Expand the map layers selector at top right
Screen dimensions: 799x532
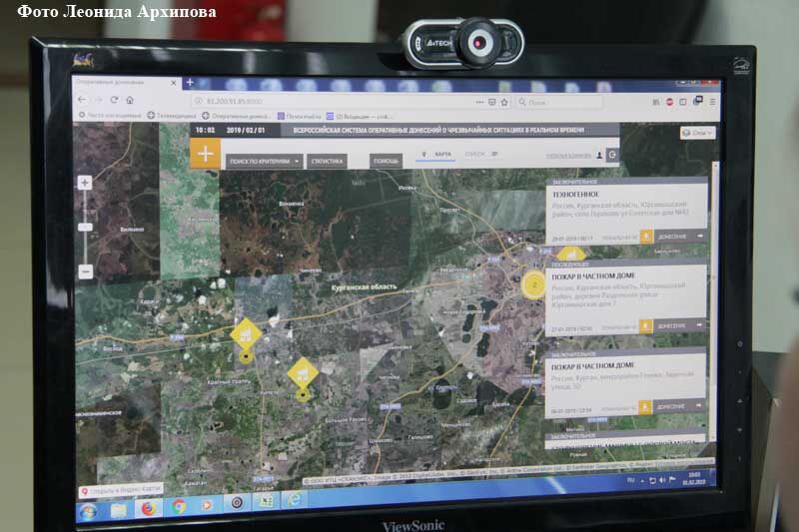tap(697, 132)
